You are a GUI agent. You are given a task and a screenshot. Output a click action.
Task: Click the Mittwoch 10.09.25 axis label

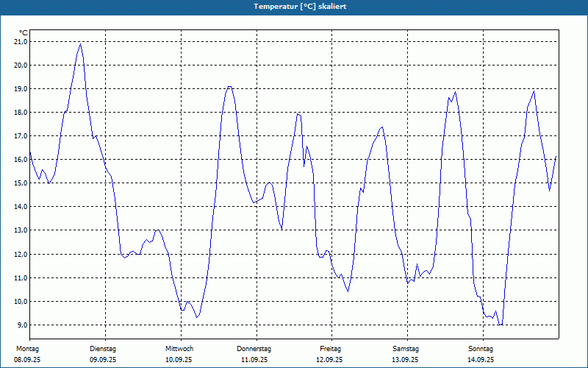[x=179, y=354]
